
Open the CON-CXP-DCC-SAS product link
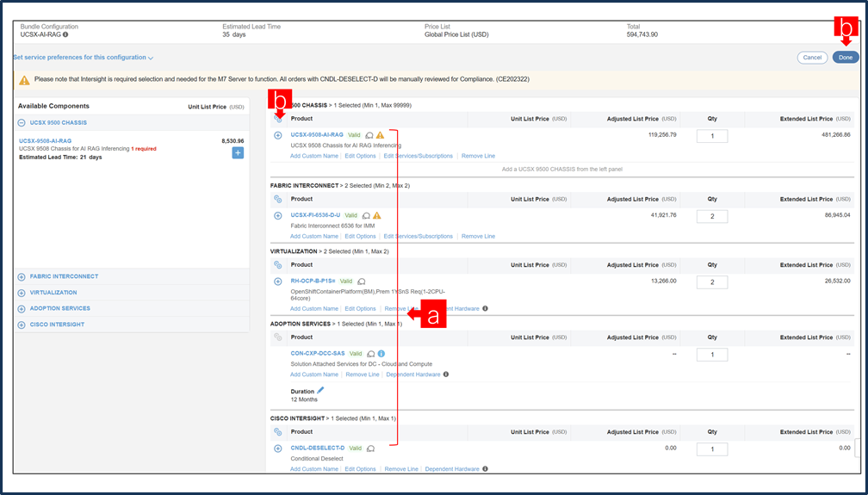[x=318, y=354]
